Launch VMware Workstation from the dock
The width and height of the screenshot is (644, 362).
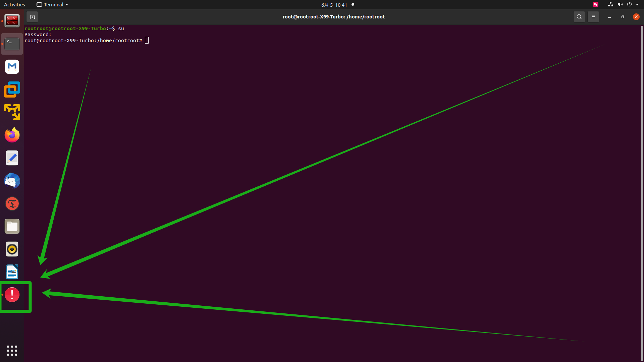[x=12, y=89]
